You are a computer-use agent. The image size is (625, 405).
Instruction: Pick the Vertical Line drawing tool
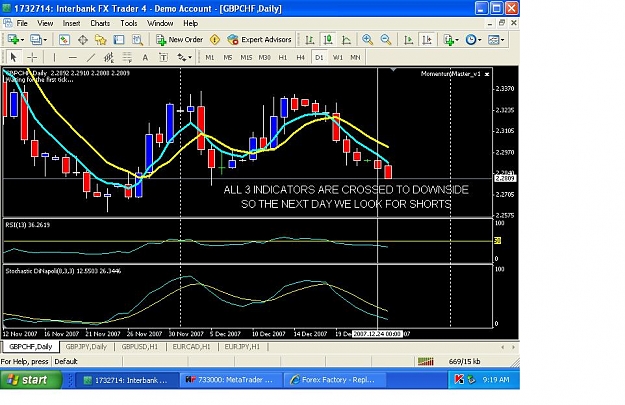click(x=54, y=57)
